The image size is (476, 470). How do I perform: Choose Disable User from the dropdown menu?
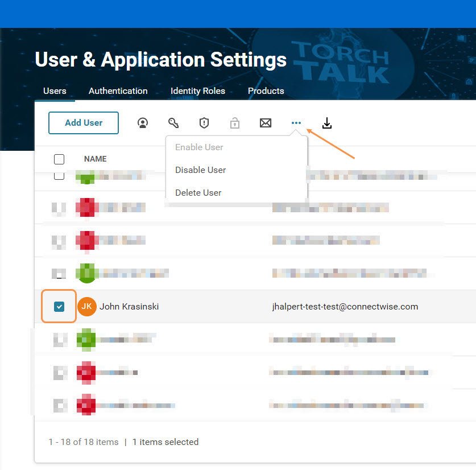200,170
